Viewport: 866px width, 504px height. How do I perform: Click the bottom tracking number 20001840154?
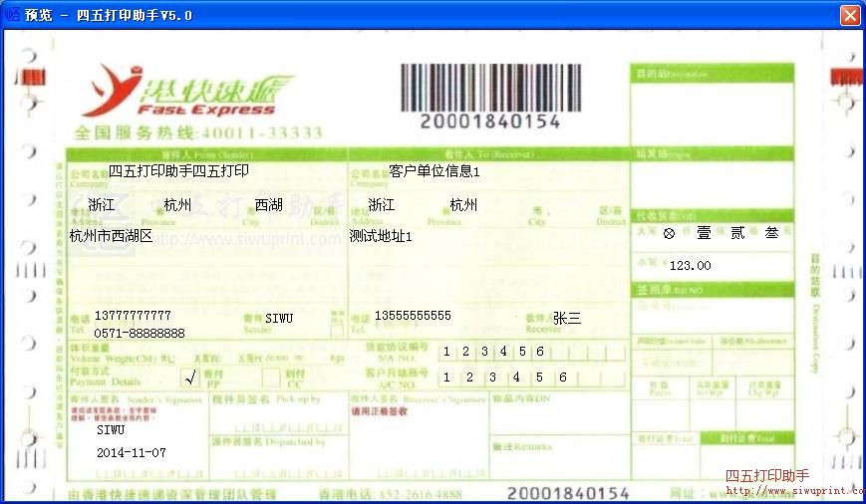coord(568,493)
